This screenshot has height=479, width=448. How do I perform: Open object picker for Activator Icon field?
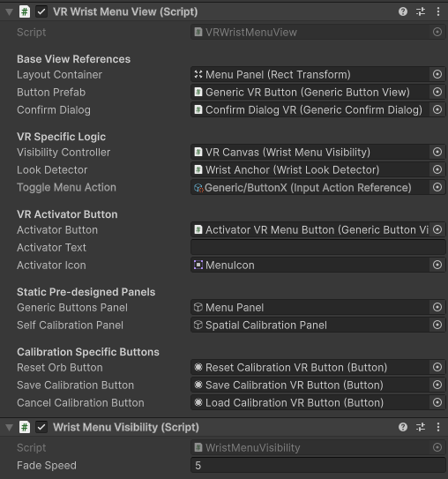point(437,265)
